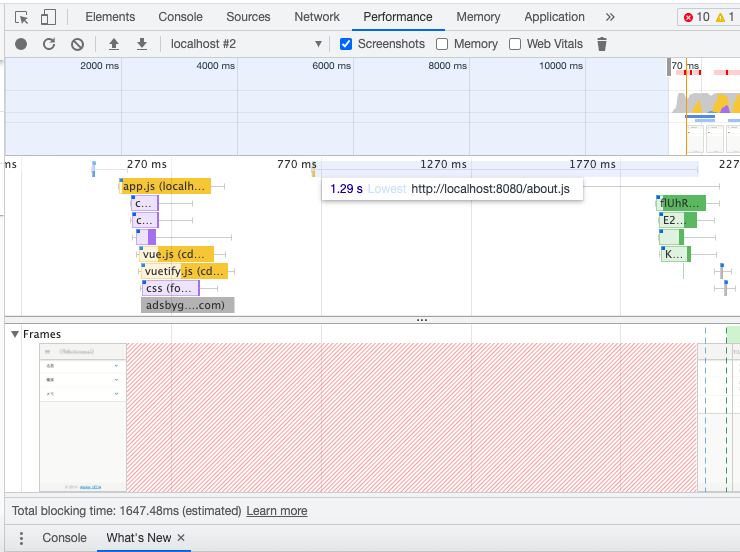Open the drawer three-dot menu
740x552 pixels.
coord(21,538)
